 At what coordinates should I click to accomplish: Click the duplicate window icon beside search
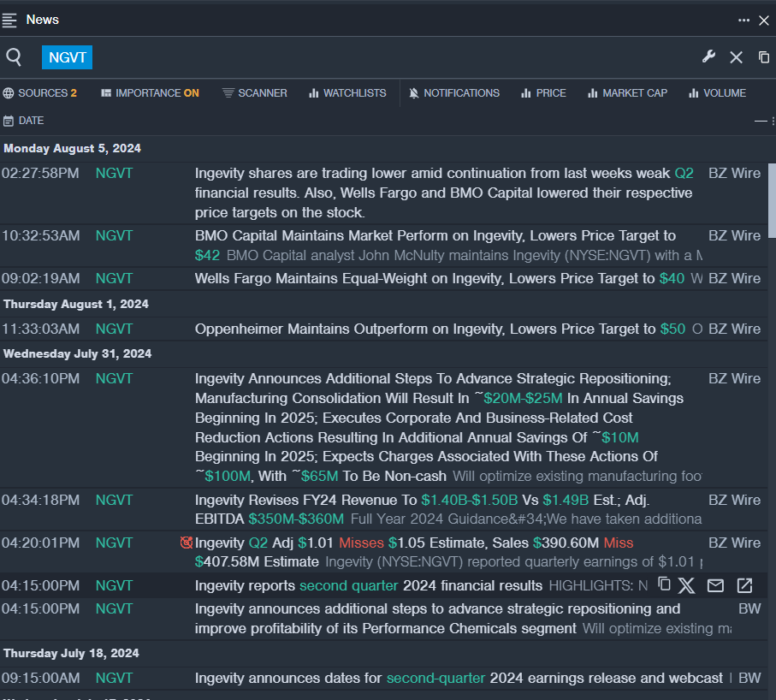click(x=764, y=57)
